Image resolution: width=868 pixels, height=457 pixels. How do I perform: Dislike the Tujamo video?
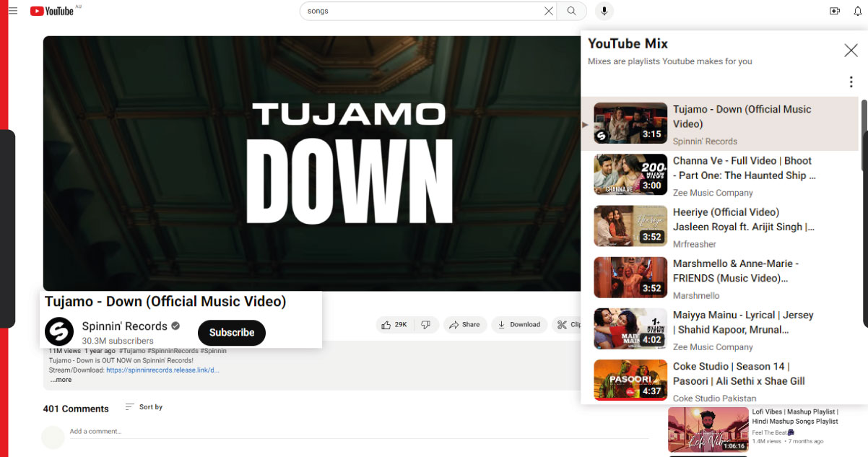[x=426, y=325]
